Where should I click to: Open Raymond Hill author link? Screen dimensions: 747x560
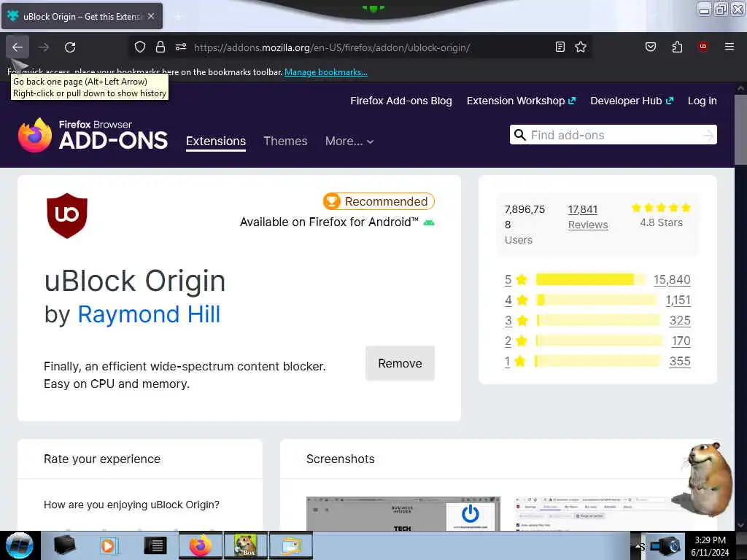pyautogui.click(x=149, y=314)
